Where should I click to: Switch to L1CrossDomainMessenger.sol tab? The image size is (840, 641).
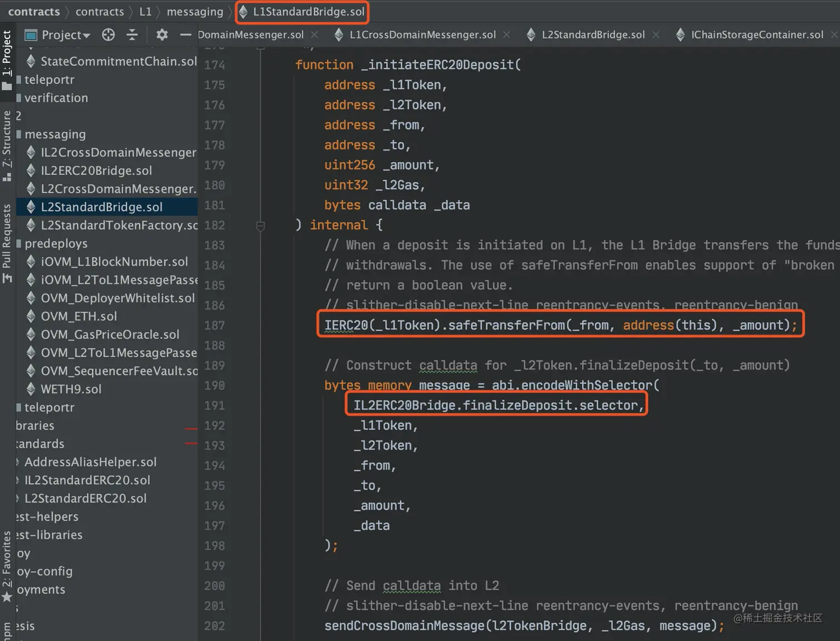pos(422,35)
